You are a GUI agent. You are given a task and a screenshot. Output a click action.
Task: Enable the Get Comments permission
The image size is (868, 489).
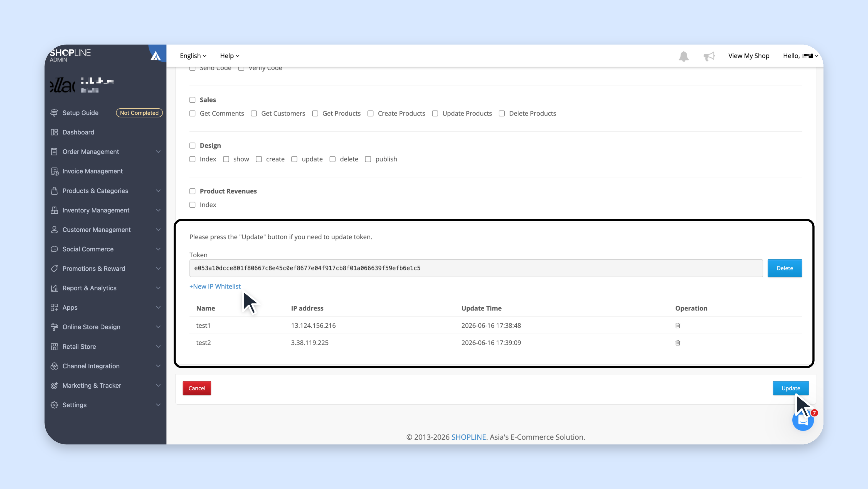(x=193, y=113)
